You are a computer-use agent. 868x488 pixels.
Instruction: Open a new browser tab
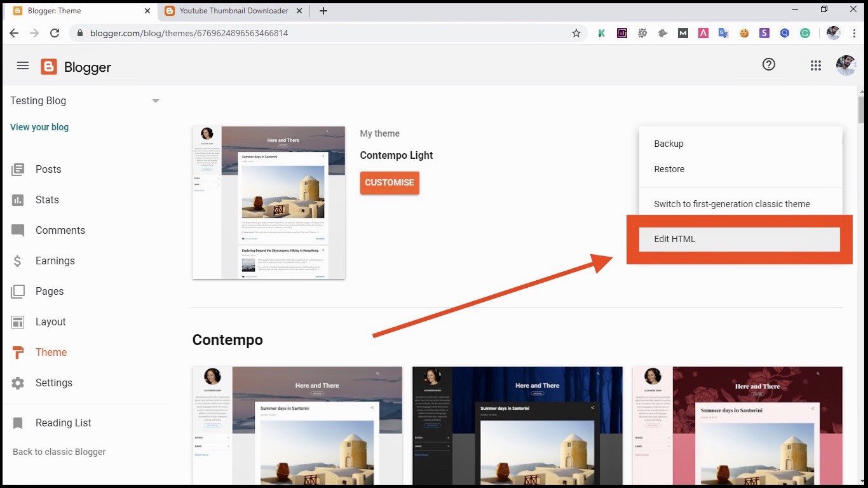tap(323, 11)
